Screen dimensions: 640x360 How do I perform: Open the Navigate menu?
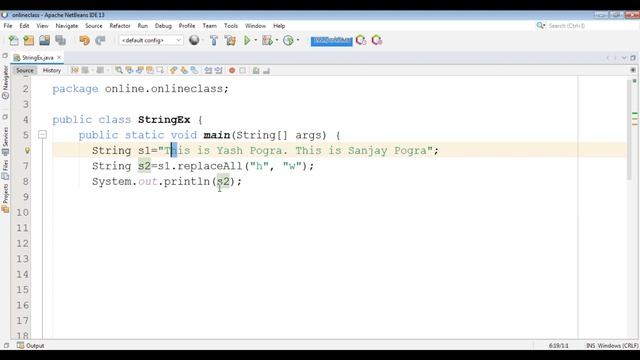[x=67, y=26]
